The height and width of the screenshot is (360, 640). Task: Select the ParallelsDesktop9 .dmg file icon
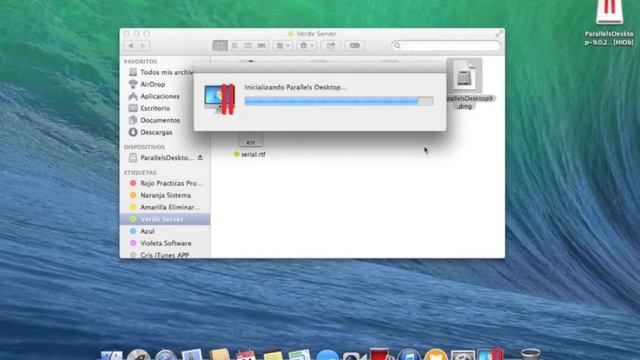click(464, 76)
